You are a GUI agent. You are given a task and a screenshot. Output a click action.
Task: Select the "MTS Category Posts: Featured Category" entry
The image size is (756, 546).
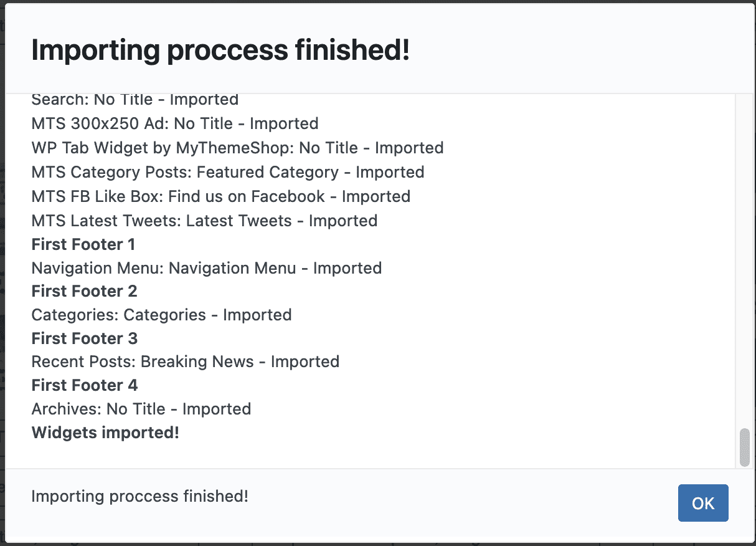point(227,172)
